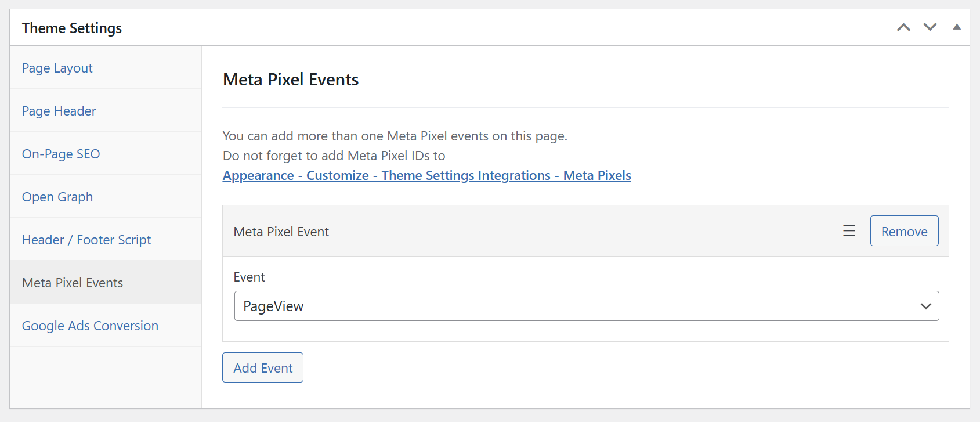Click the Event field label
This screenshot has width=980, height=422.
(x=249, y=277)
